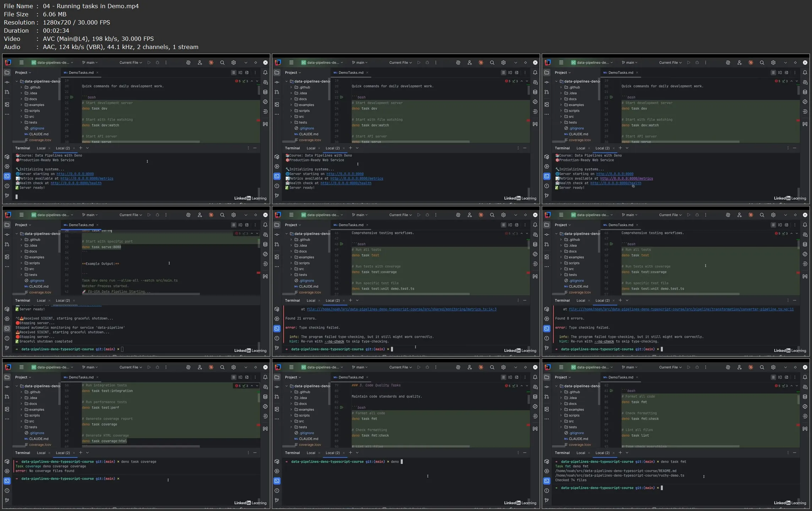This screenshot has height=511, width=812.
Task: Open the 8000/metrics link in top-left terminal
Action: point(87,179)
